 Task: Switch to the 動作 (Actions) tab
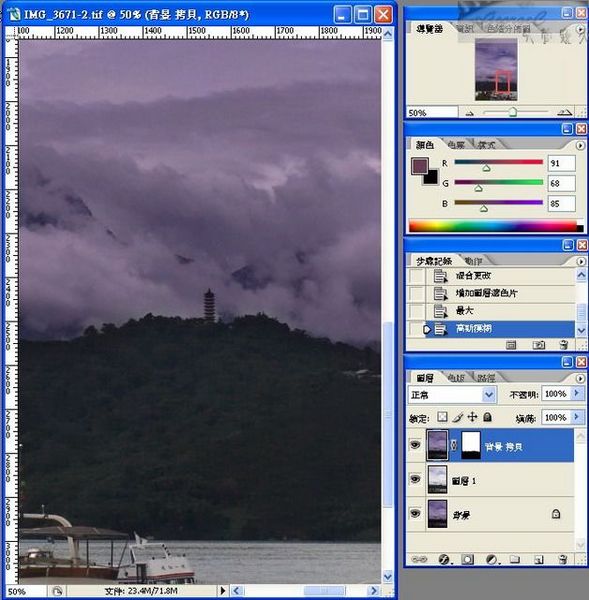(x=473, y=261)
